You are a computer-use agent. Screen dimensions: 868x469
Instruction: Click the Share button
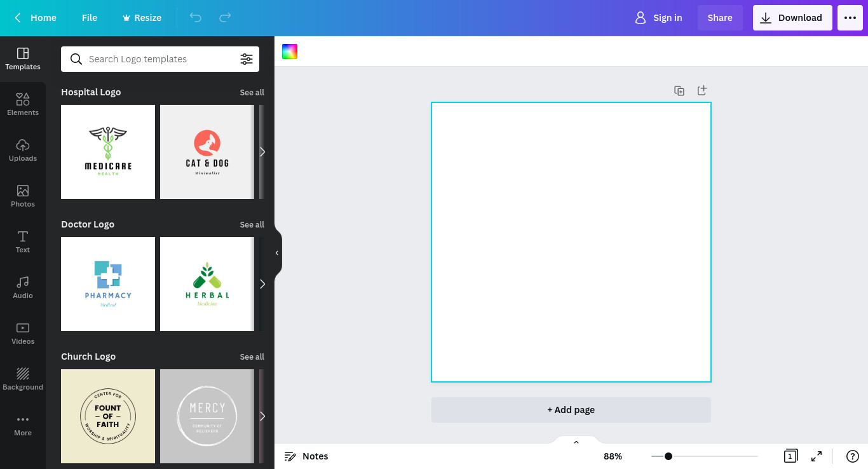720,18
